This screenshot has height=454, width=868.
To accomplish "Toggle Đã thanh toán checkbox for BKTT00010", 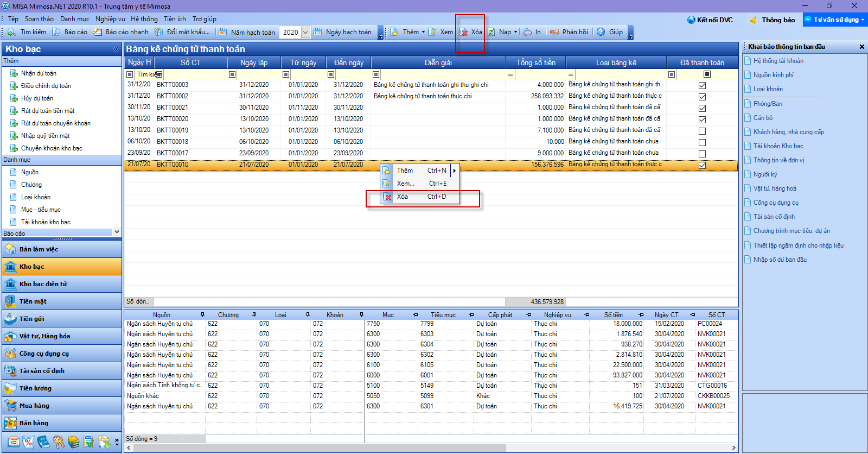I will (702, 165).
